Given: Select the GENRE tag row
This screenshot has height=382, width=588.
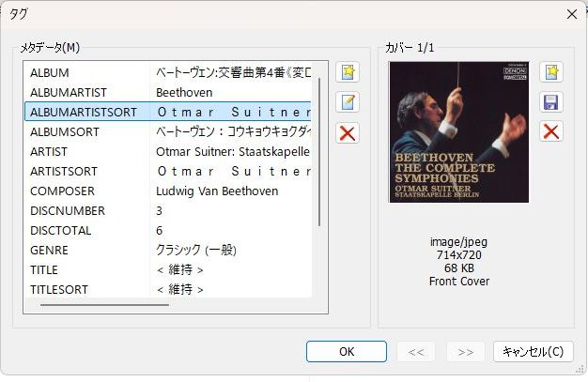Looking at the screenshot, I should [167, 250].
